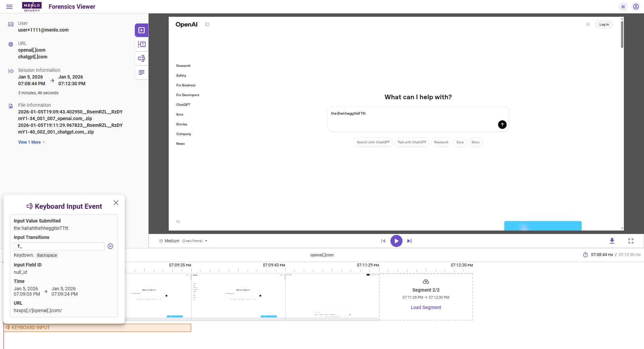This screenshot has height=349, width=644.
Task: Open the hamburger navigation menu
Action: click(9, 7)
